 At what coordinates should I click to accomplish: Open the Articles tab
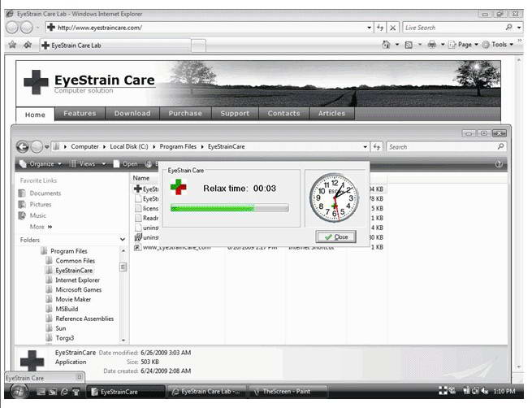[x=332, y=113]
